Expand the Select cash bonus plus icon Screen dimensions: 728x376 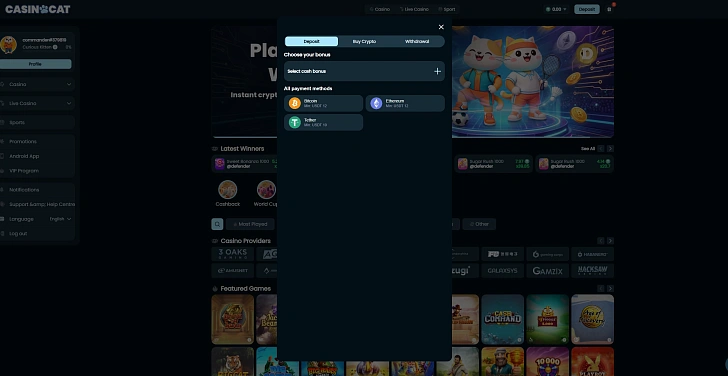click(x=437, y=71)
